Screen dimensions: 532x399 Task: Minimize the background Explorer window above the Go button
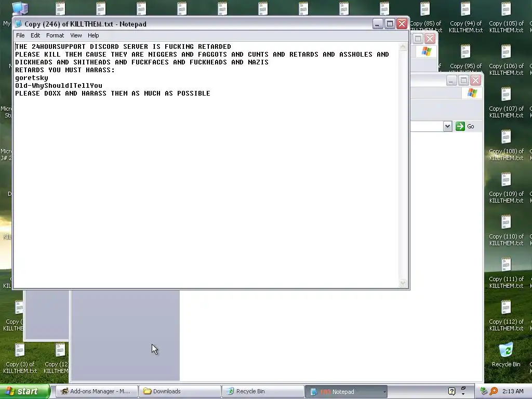point(451,81)
